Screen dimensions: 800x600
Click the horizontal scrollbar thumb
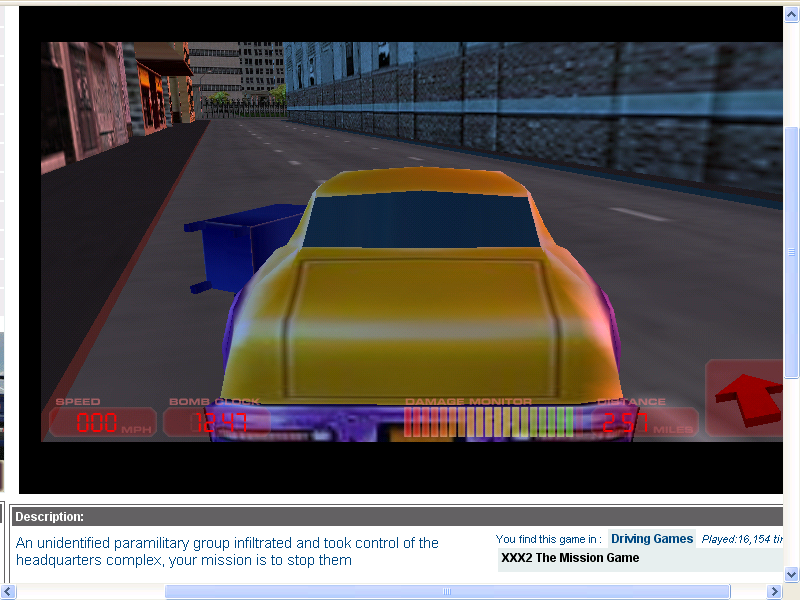447,591
